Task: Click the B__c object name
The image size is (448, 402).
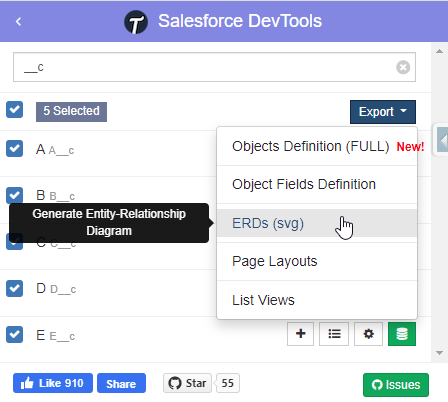Action: point(62,197)
